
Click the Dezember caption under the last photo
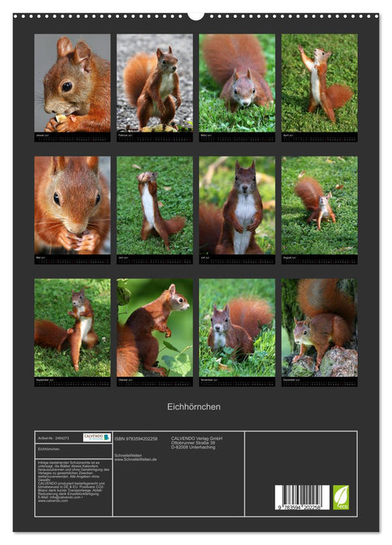[x=291, y=380]
